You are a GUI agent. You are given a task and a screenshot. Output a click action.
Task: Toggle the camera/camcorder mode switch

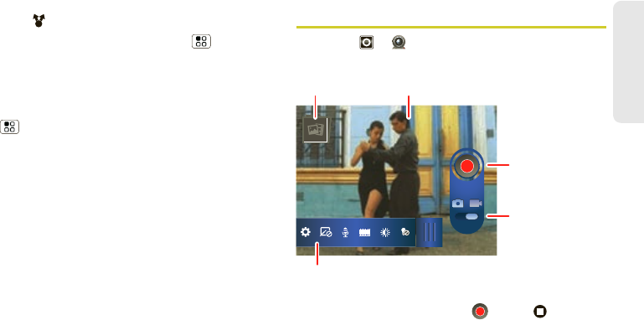tap(467, 216)
